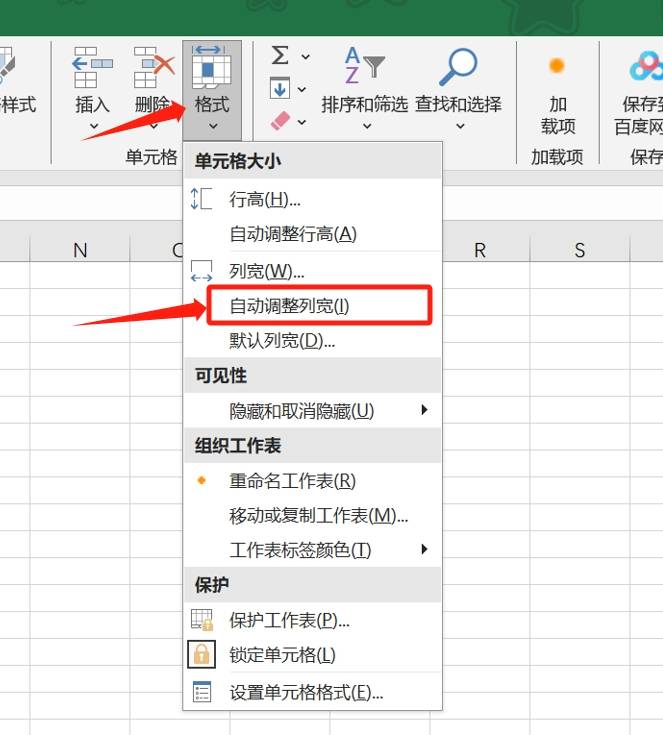Click the AutoSum sigma icon
Screen dimensions: 663x735
tap(280, 56)
